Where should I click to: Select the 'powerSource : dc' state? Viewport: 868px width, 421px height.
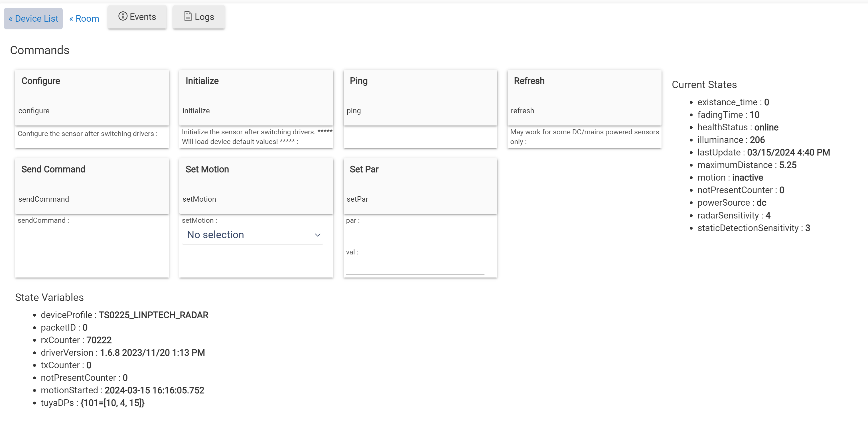[732, 203]
